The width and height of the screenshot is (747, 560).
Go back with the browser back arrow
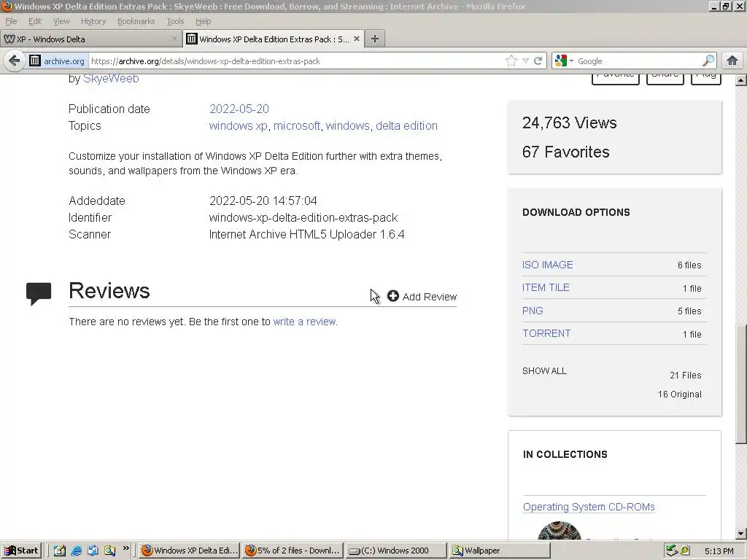point(15,61)
